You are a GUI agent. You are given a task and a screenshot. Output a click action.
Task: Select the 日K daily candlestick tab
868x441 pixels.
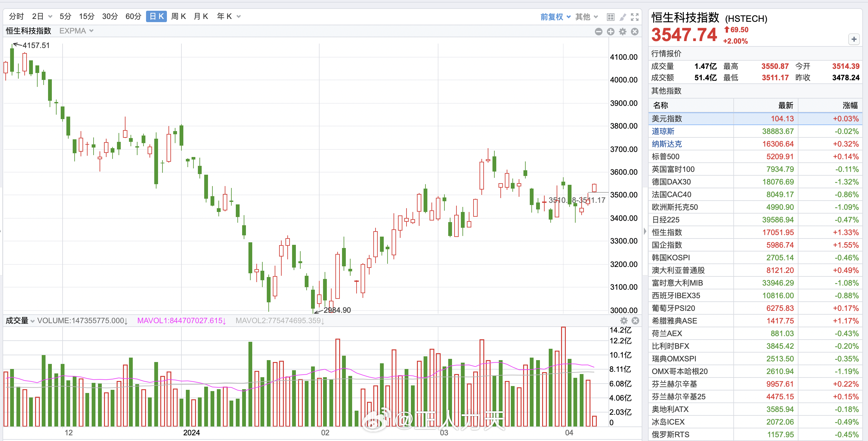[x=156, y=16]
